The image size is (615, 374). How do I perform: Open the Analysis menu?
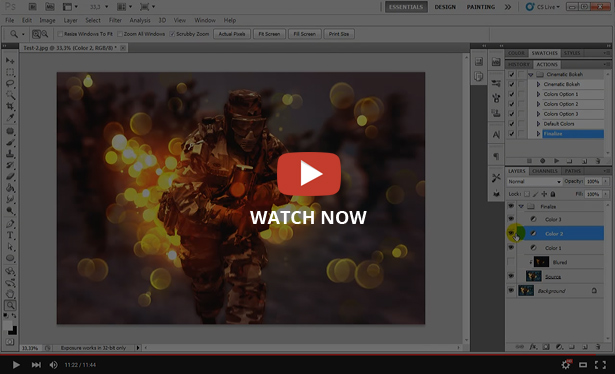click(140, 20)
